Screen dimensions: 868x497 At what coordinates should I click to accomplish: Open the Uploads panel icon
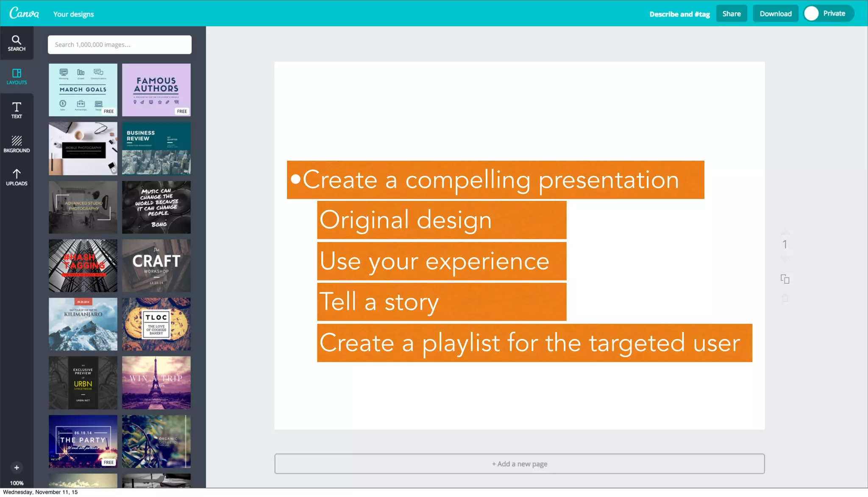coord(17,178)
